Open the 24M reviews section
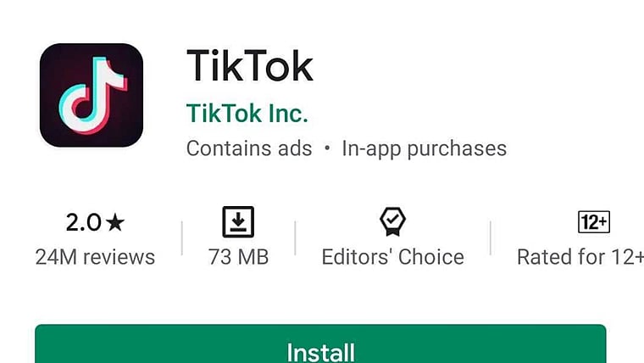The image size is (644, 363). pyautogui.click(x=95, y=257)
